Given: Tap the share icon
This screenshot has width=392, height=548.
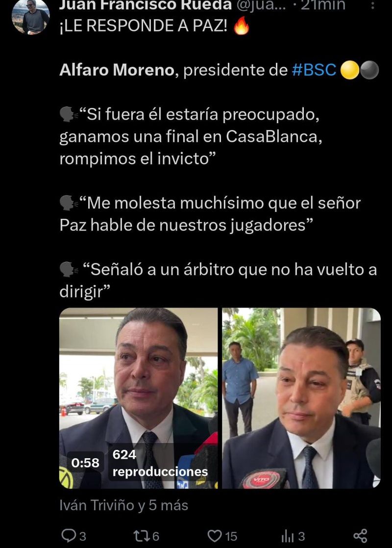Looking at the screenshot, I should (360, 536).
